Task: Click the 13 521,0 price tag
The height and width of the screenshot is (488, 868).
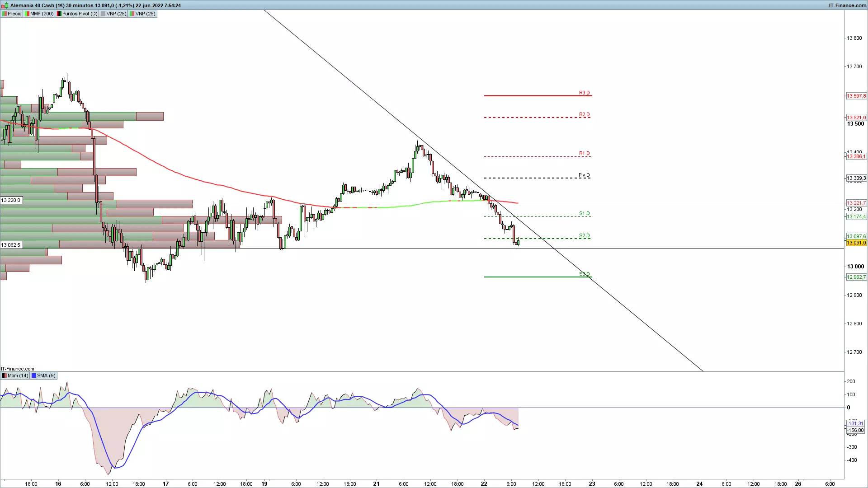Action: click(x=856, y=117)
